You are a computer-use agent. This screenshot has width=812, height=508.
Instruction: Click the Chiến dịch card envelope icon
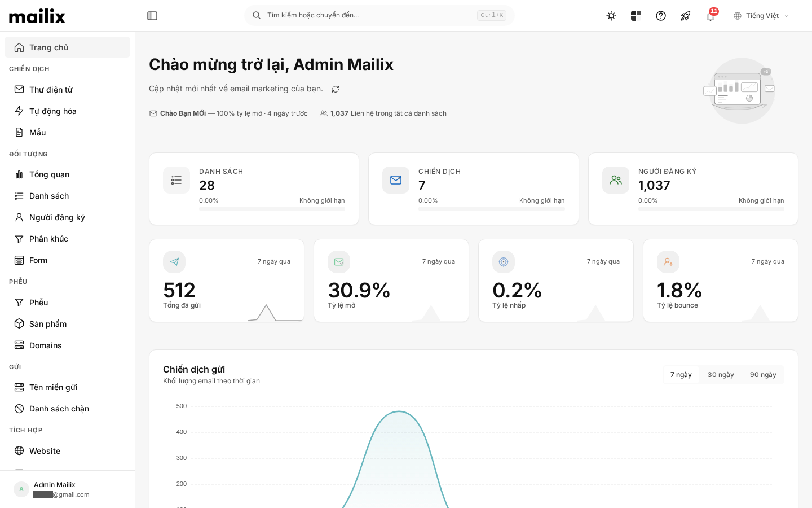click(x=396, y=180)
